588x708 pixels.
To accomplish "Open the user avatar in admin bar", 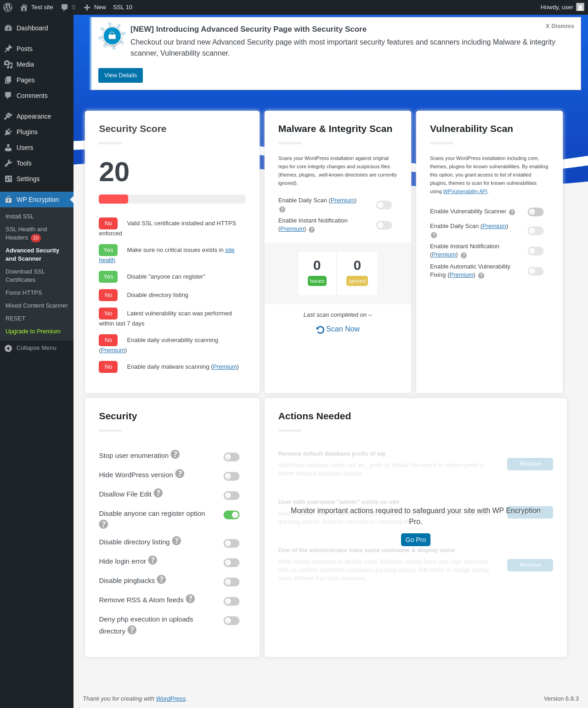I will (580, 7).
